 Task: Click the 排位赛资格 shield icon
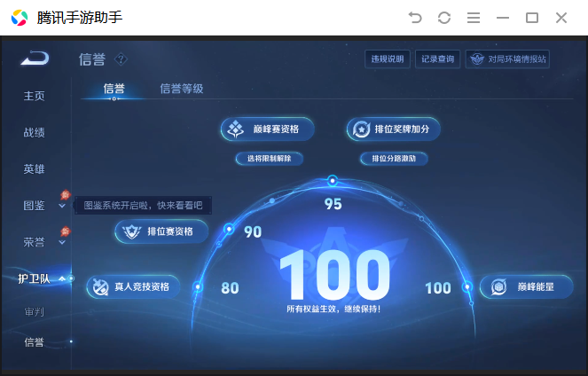(131, 231)
